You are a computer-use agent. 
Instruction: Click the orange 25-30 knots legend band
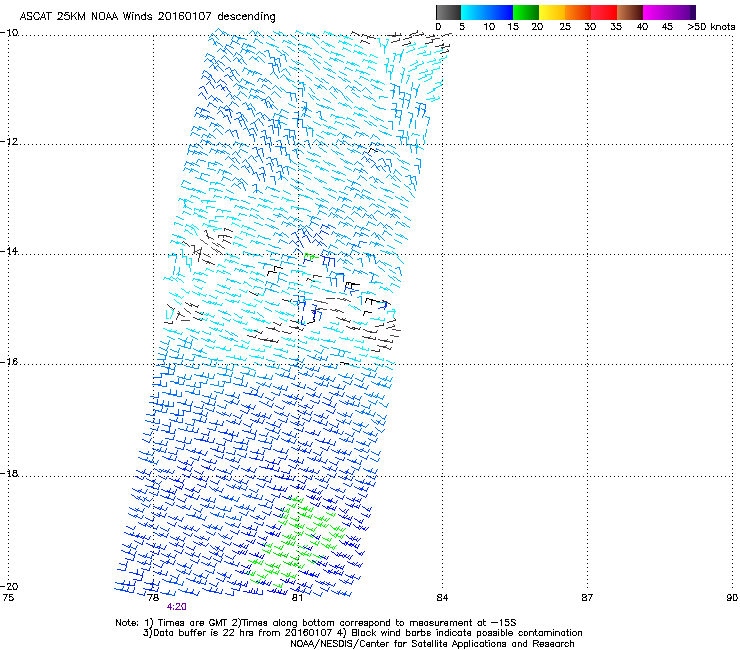coord(578,12)
